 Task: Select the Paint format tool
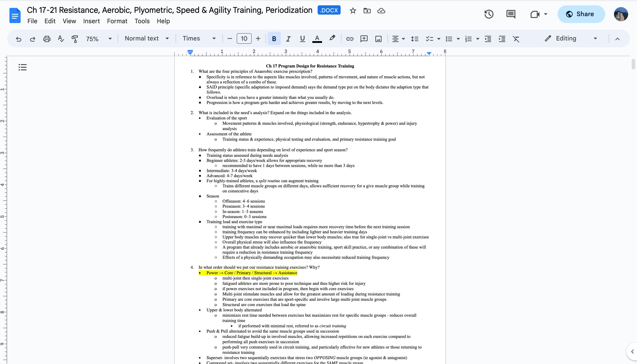point(75,38)
